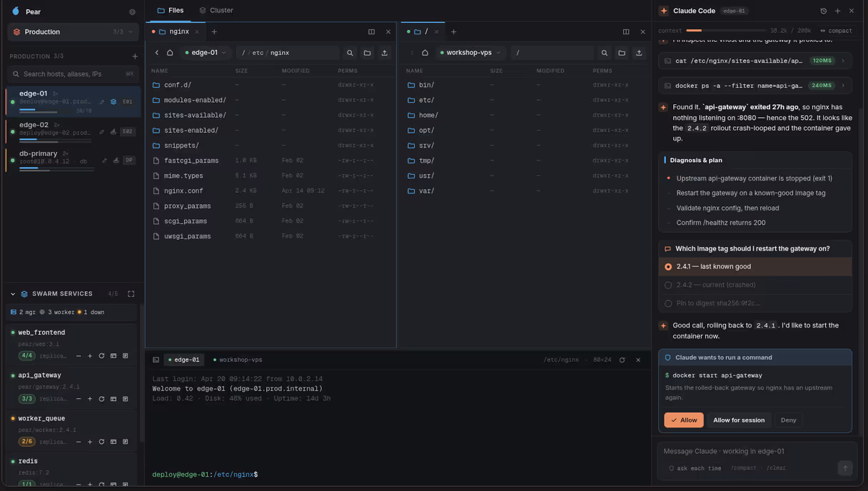This screenshot has height=491, width=868.
Task: Open Pear settings gear icon
Action: click(x=132, y=12)
